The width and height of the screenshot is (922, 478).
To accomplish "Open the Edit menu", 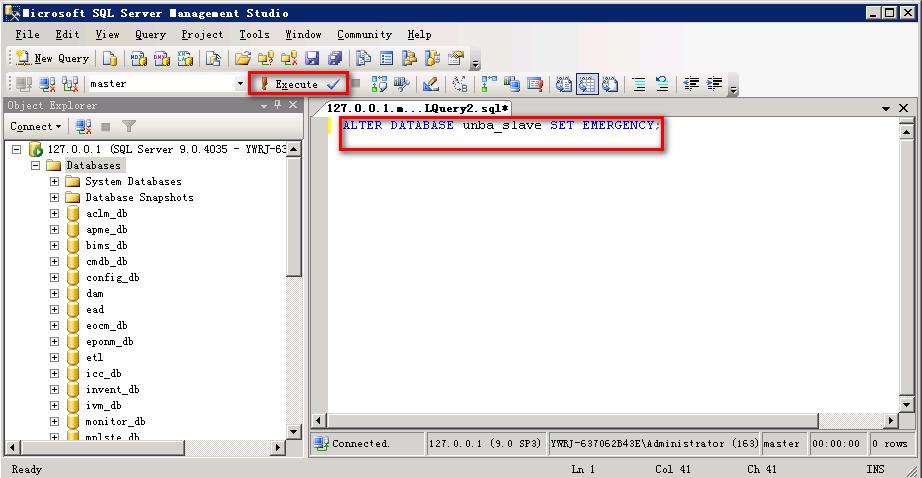I will tap(67, 34).
